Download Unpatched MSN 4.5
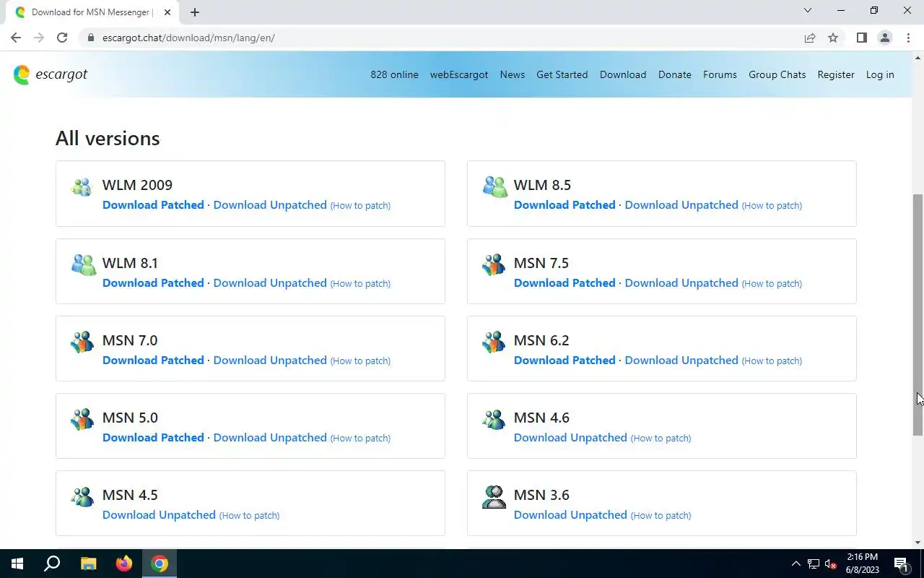The image size is (924, 578). click(x=159, y=515)
